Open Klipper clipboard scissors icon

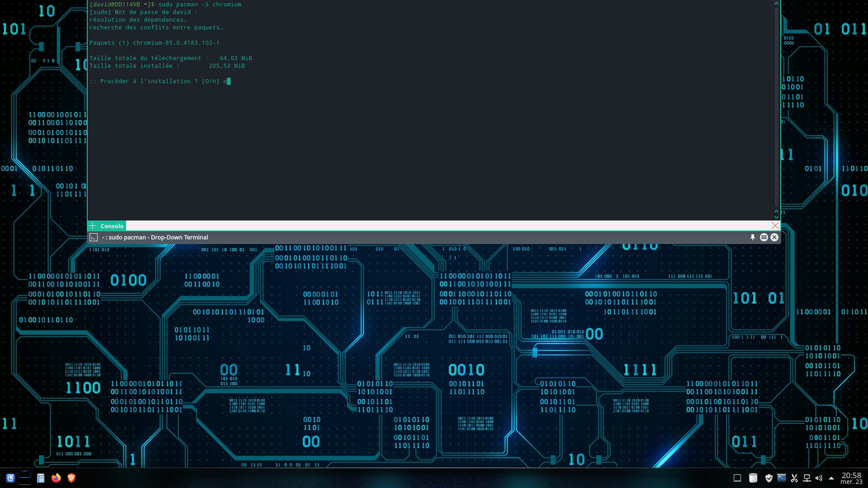(794, 478)
